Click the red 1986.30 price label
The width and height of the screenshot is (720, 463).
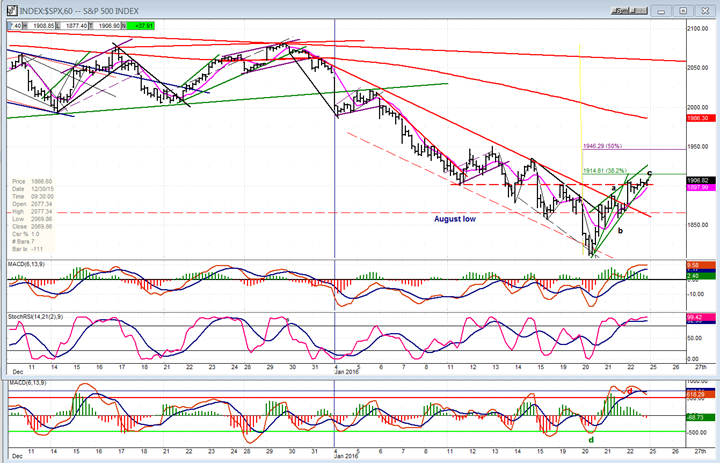tap(697, 119)
